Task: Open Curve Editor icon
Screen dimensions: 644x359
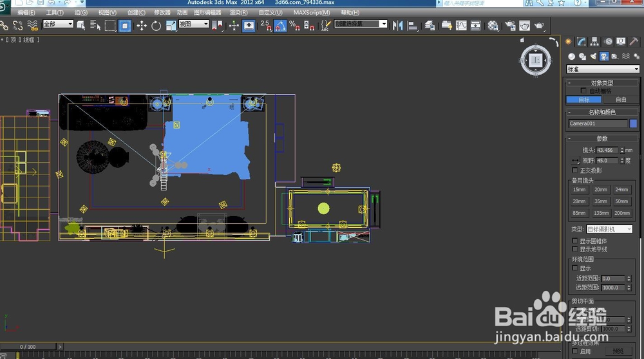Action: 461,26
